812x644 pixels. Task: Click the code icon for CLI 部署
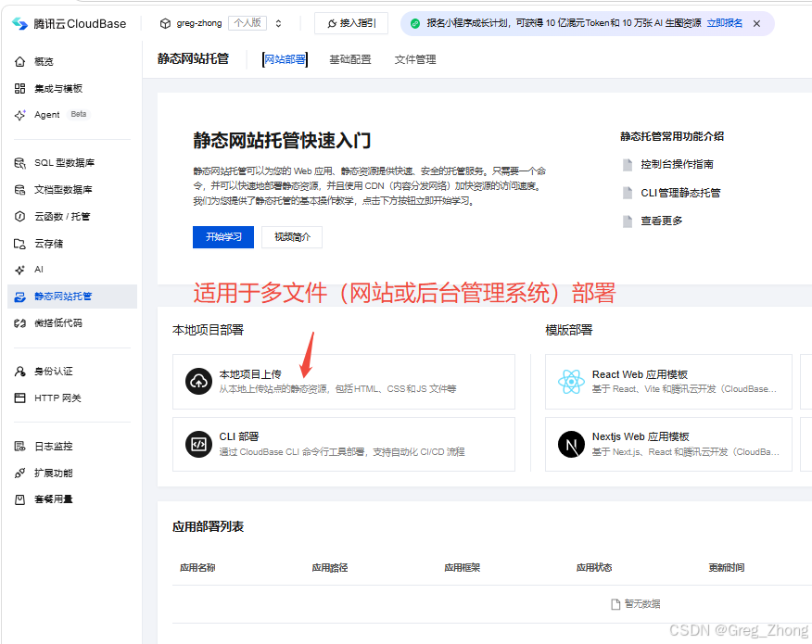click(x=199, y=444)
